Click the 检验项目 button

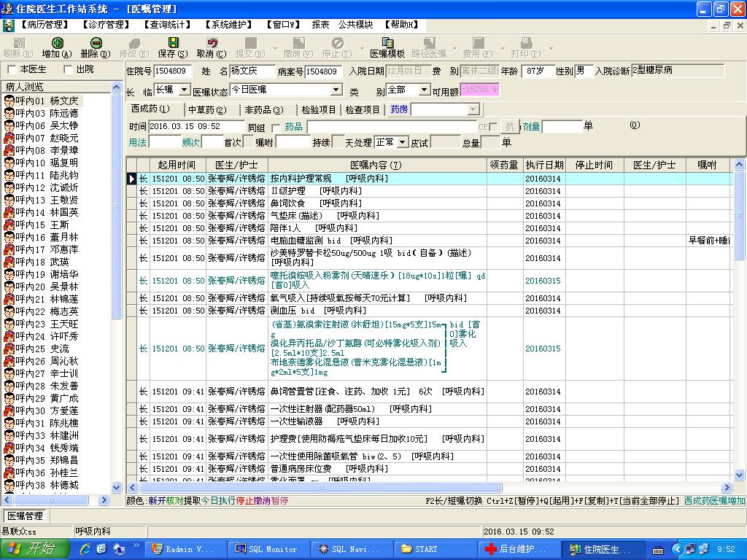pos(319,109)
